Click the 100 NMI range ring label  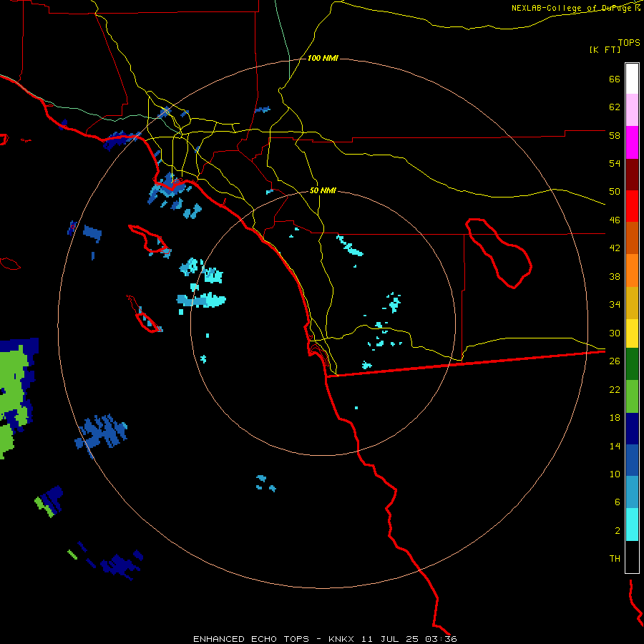[x=323, y=59]
